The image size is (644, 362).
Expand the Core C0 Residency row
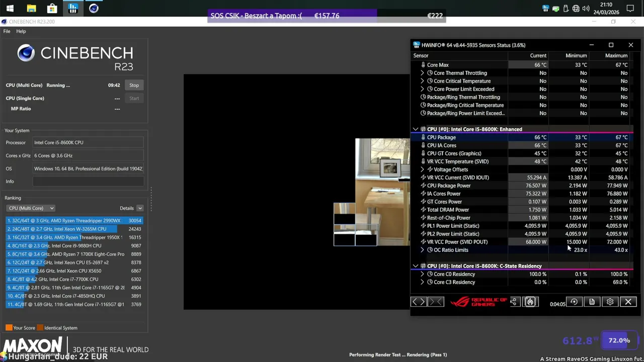coord(423,274)
